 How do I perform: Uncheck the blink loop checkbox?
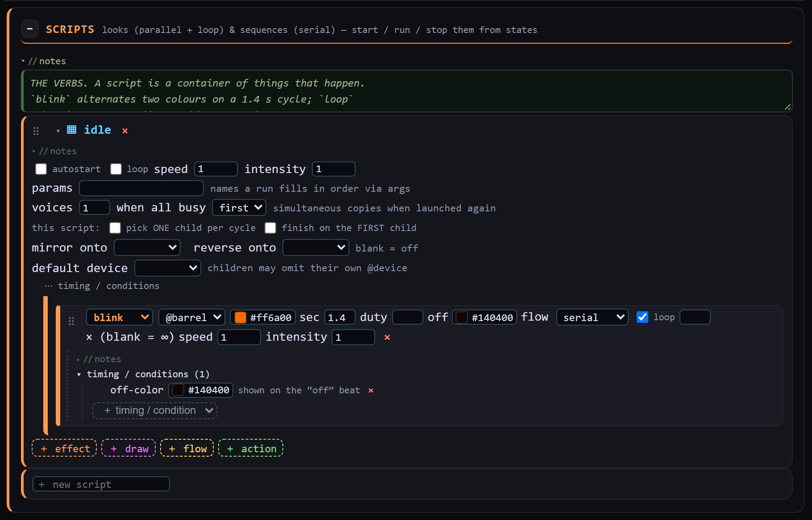pos(642,317)
